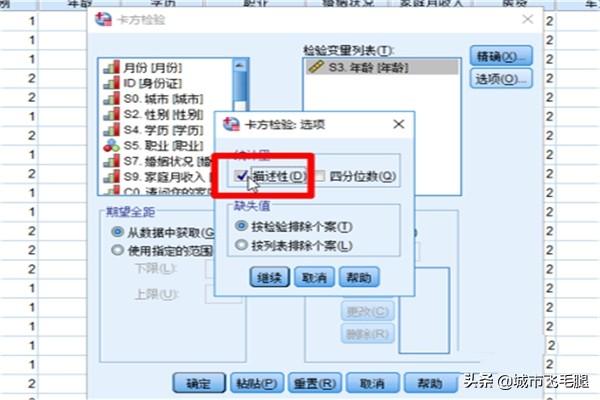
Task: Toggle the 描述性(D) checkbox
Action: [x=241, y=176]
